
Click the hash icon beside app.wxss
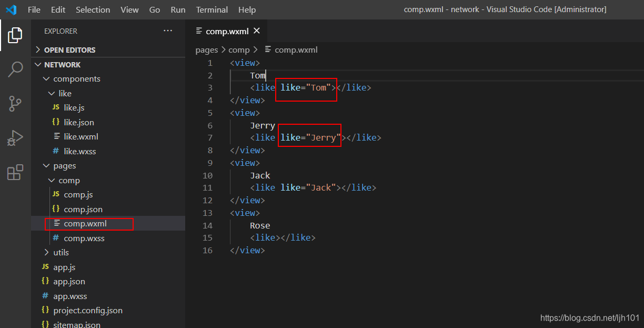[45, 296]
